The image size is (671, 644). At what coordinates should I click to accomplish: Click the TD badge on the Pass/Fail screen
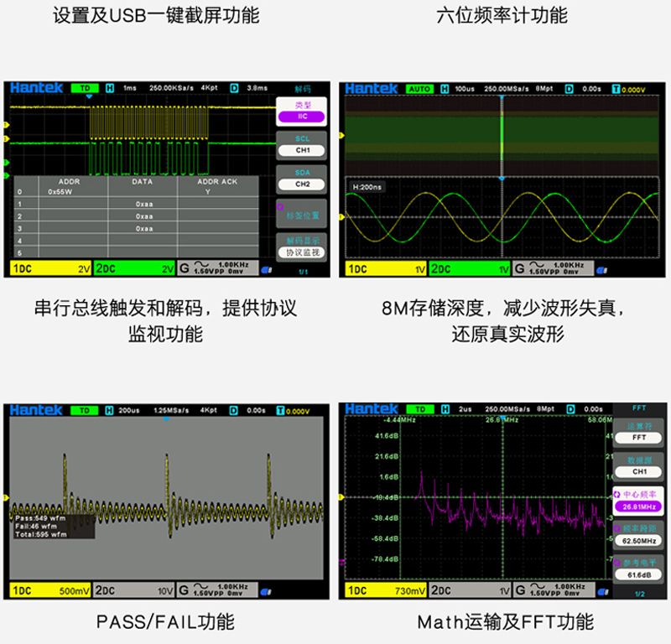(85, 411)
